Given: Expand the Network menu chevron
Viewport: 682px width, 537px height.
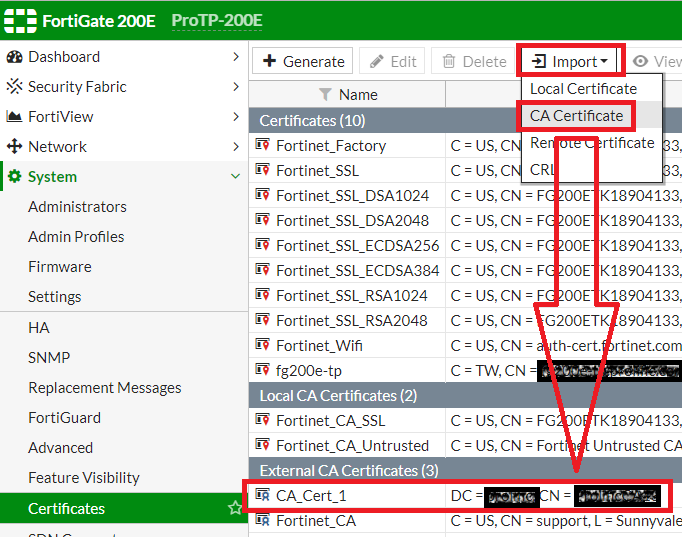Looking at the screenshot, I should coord(236,147).
